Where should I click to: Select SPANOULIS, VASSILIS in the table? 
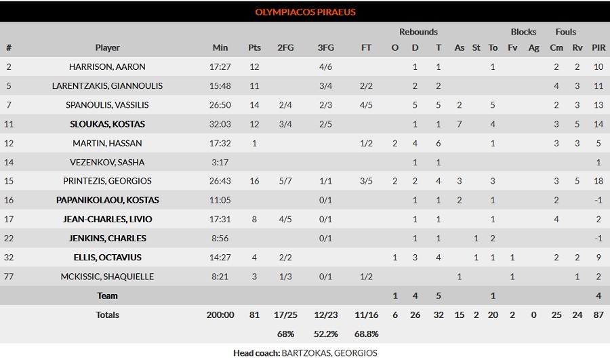[x=107, y=104]
